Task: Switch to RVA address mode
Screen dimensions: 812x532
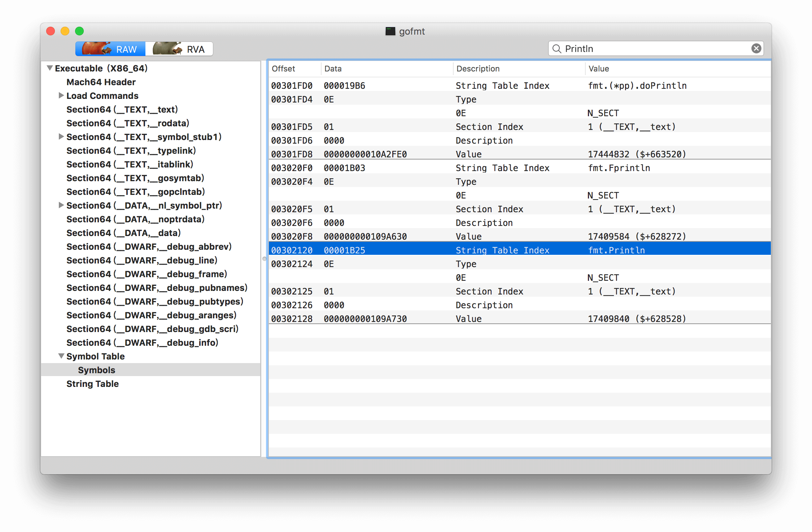Action: tap(179, 49)
